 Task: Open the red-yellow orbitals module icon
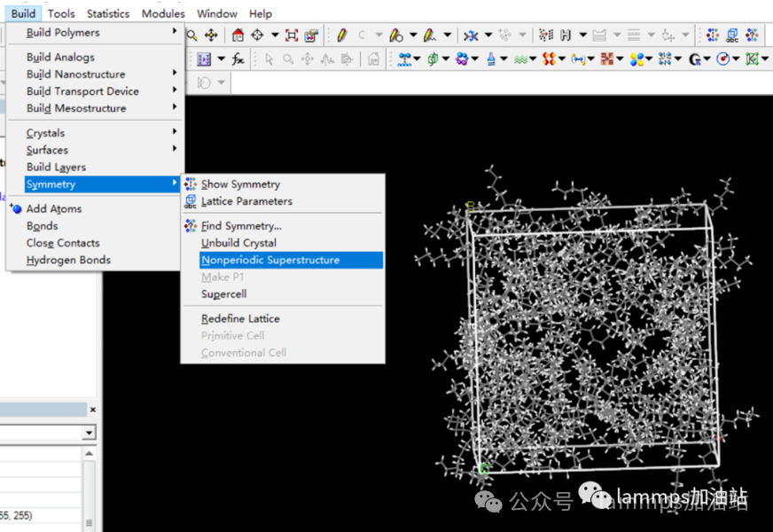[x=549, y=59]
